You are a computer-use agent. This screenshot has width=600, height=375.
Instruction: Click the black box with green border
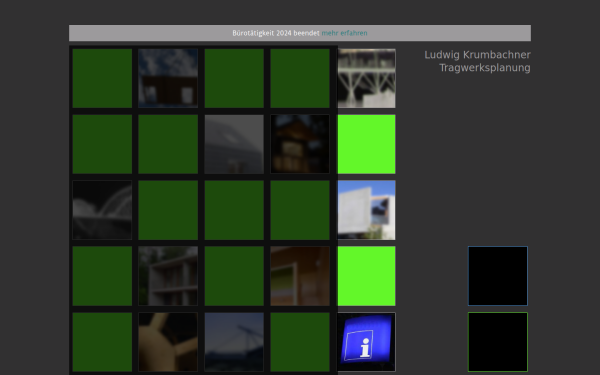click(x=498, y=342)
